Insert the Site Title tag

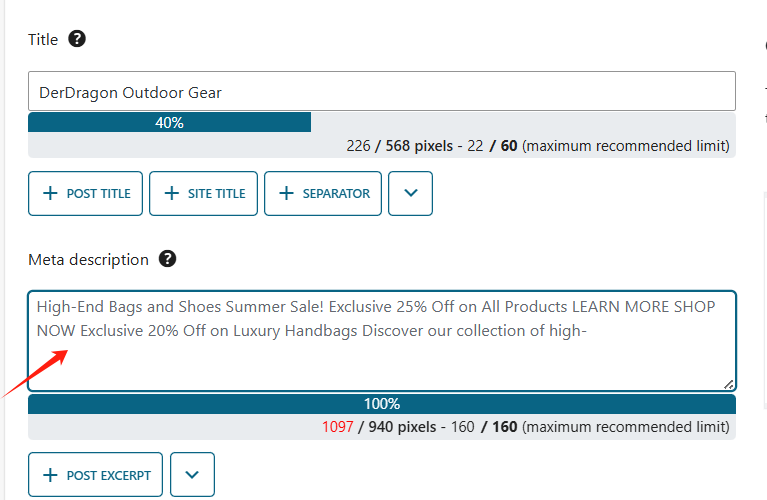coord(204,193)
